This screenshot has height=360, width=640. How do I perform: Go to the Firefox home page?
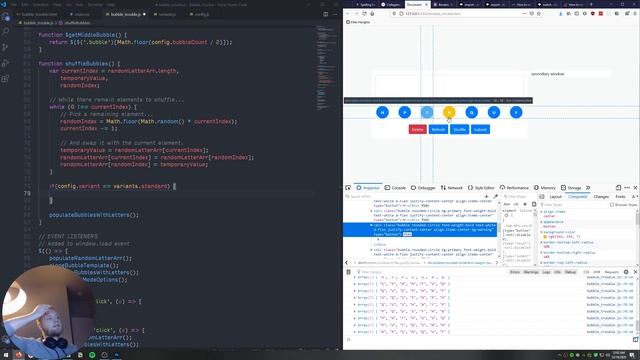[372, 13]
